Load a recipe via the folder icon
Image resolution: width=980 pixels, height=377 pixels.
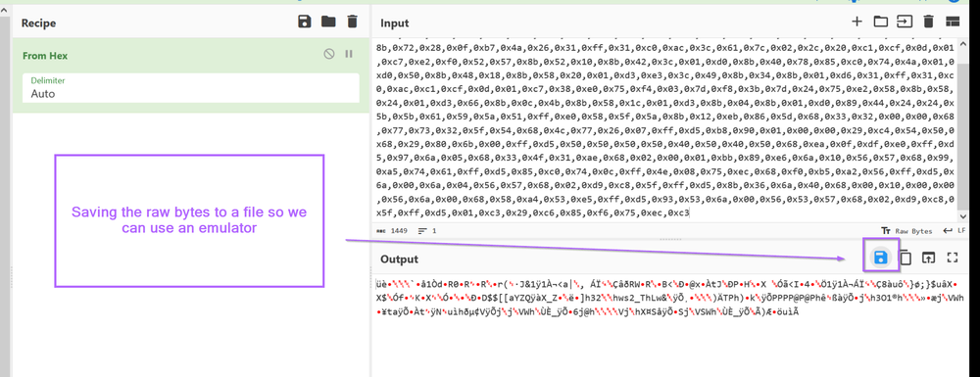(328, 22)
